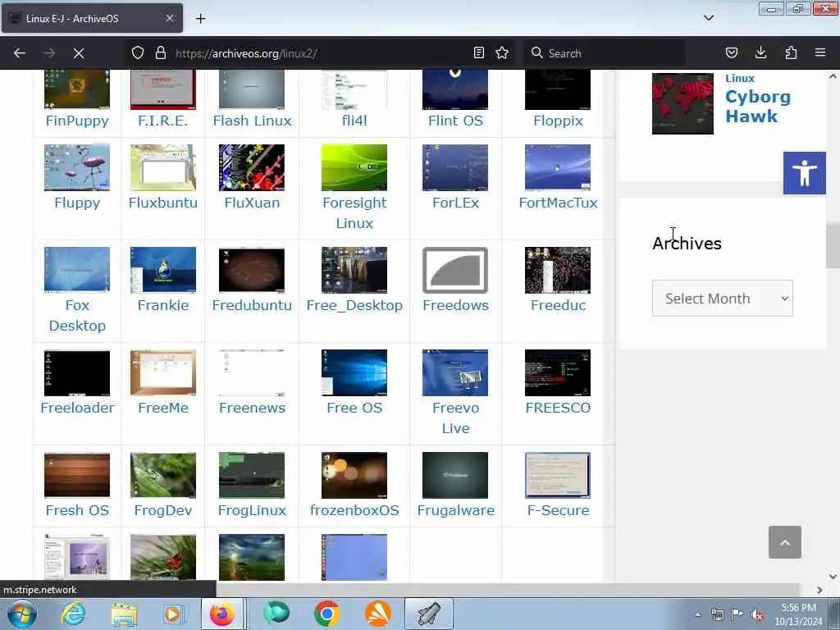Open Firefox hamburger application menu
This screenshot has height=630, width=840.
point(820,52)
